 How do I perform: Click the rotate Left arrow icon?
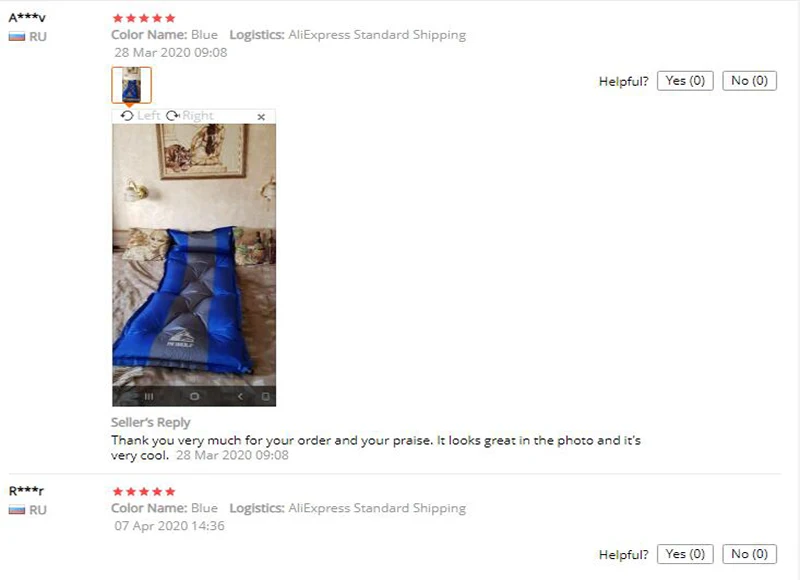(127, 116)
